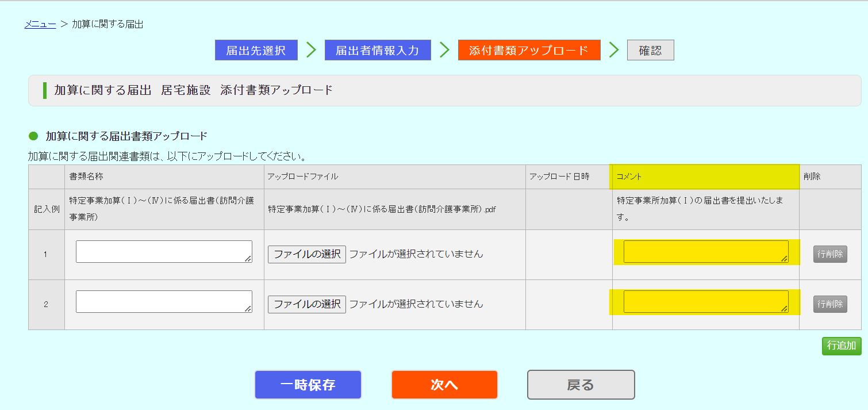Delete row 1 using its 行削除 button
The width and height of the screenshot is (868, 410).
[x=830, y=254]
